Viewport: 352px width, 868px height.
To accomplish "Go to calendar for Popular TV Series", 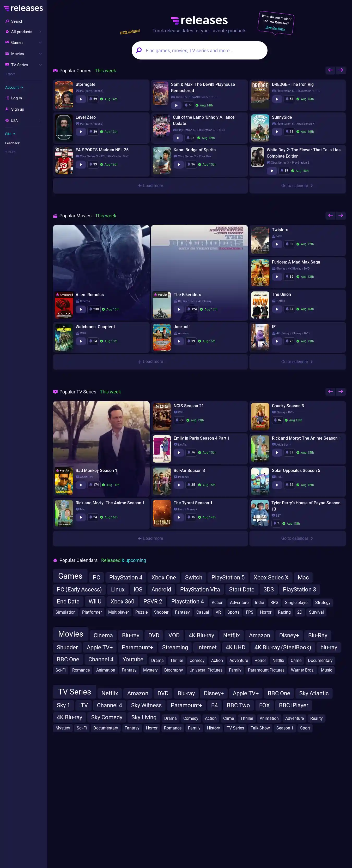I will point(298,538).
